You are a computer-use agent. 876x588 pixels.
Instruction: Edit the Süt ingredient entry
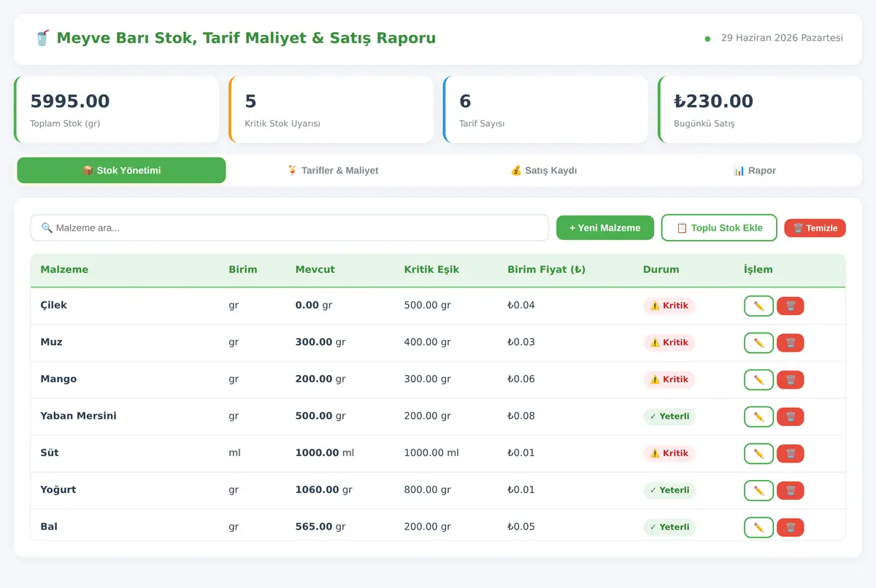pyautogui.click(x=758, y=454)
